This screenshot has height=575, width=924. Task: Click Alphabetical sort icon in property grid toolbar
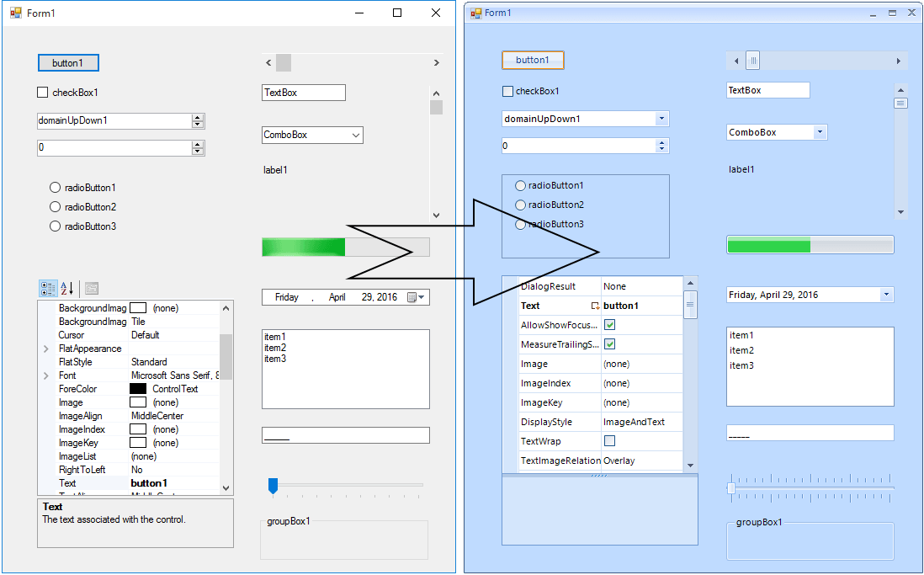67,289
